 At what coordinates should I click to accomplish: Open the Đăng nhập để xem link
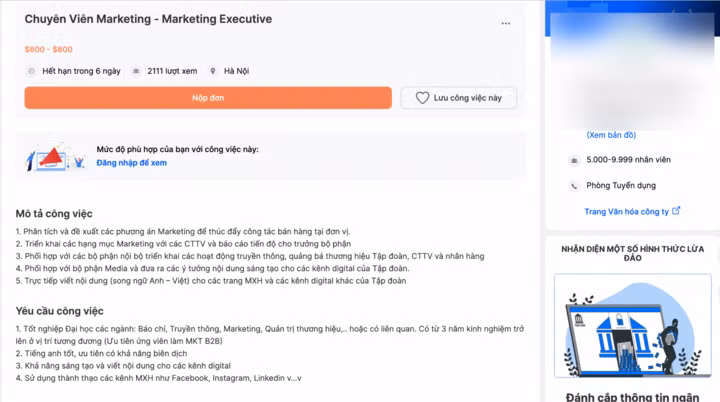click(131, 163)
